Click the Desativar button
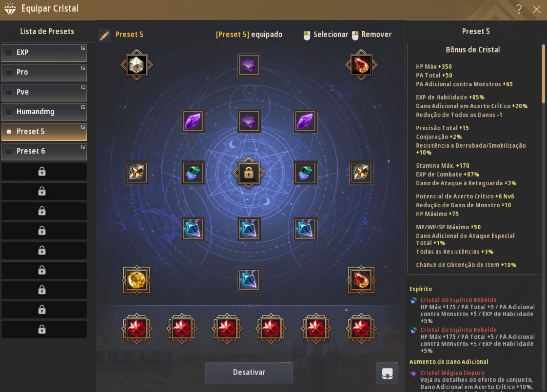Screen dimensions: 547x392 click(x=249, y=373)
